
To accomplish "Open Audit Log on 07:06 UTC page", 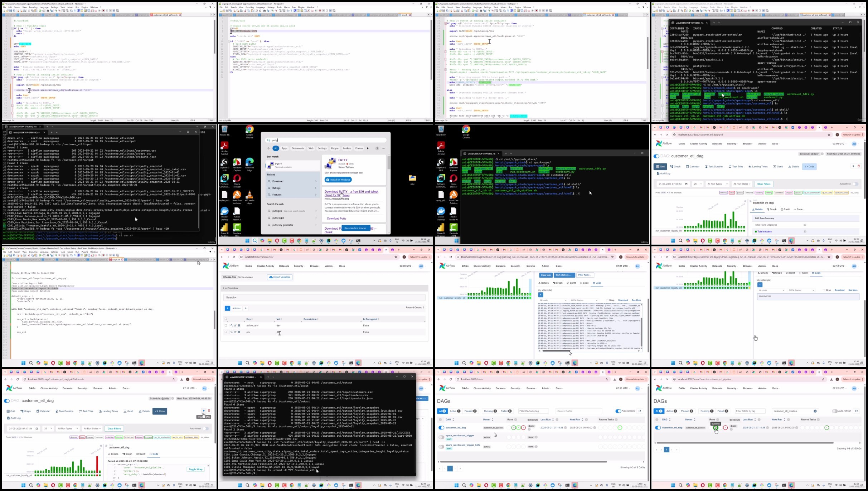I will (664, 173).
